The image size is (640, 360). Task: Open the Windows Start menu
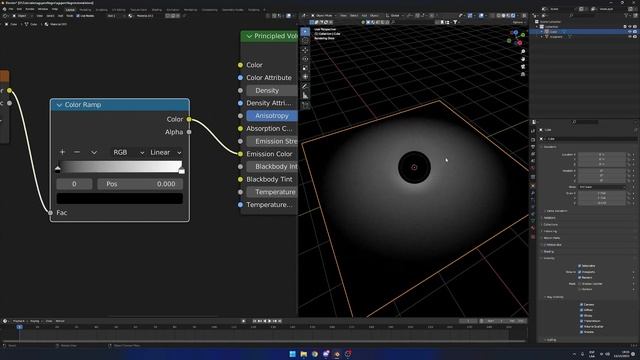point(293,354)
